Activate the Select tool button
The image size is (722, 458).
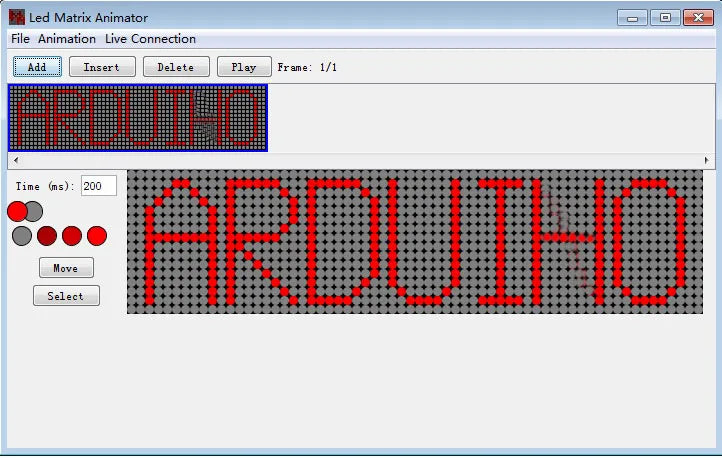coord(66,296)
